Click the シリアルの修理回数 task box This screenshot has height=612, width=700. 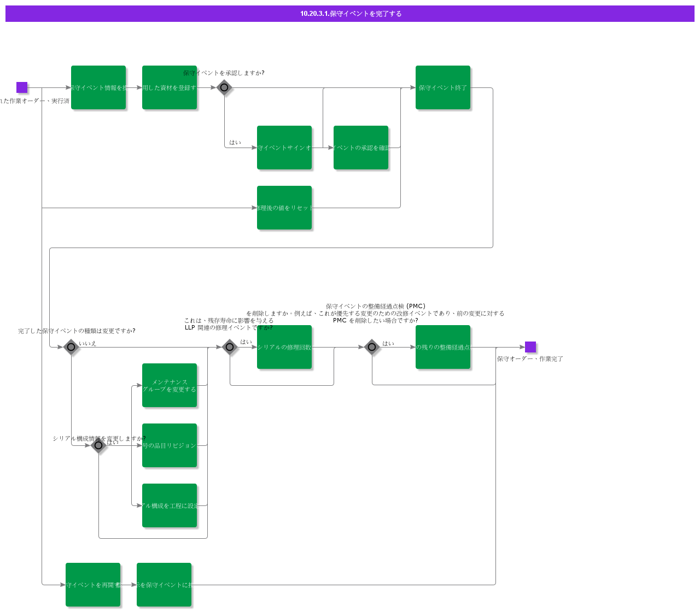284,347
